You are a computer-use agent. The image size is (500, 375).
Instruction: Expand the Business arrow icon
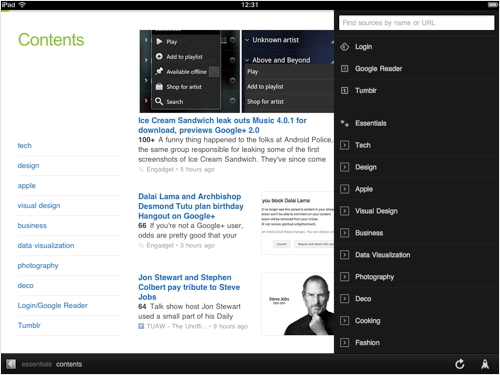[x=345, y=233]
